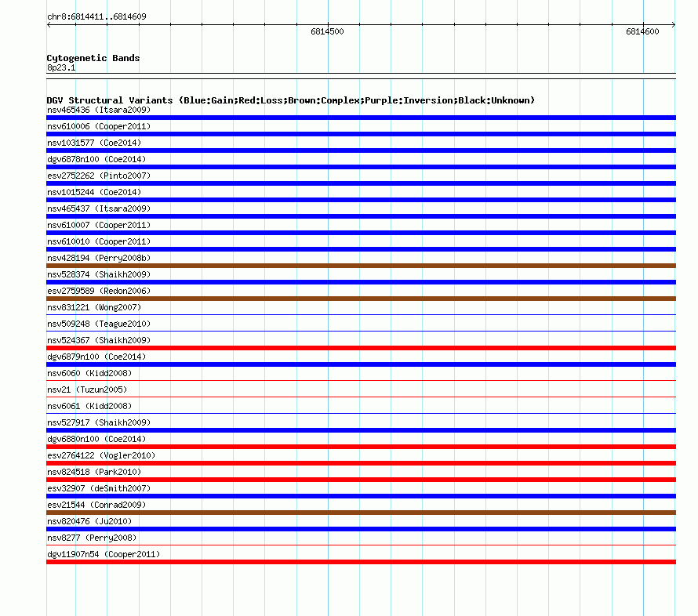Viewport: 698px width, 616px height.
Task: Click the 6814500 ruler tick label
Action: click(x=327, y=31)
